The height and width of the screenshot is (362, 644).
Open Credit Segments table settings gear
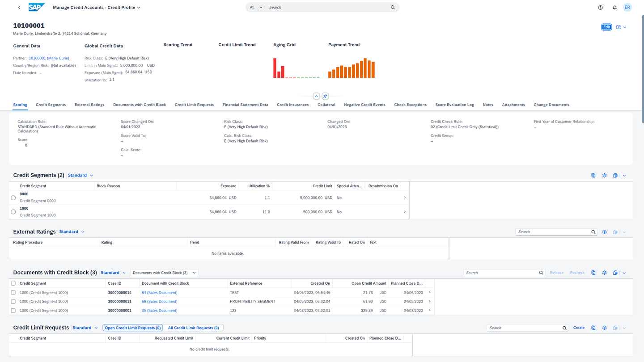pyautogui.click(x=604, y=176)
